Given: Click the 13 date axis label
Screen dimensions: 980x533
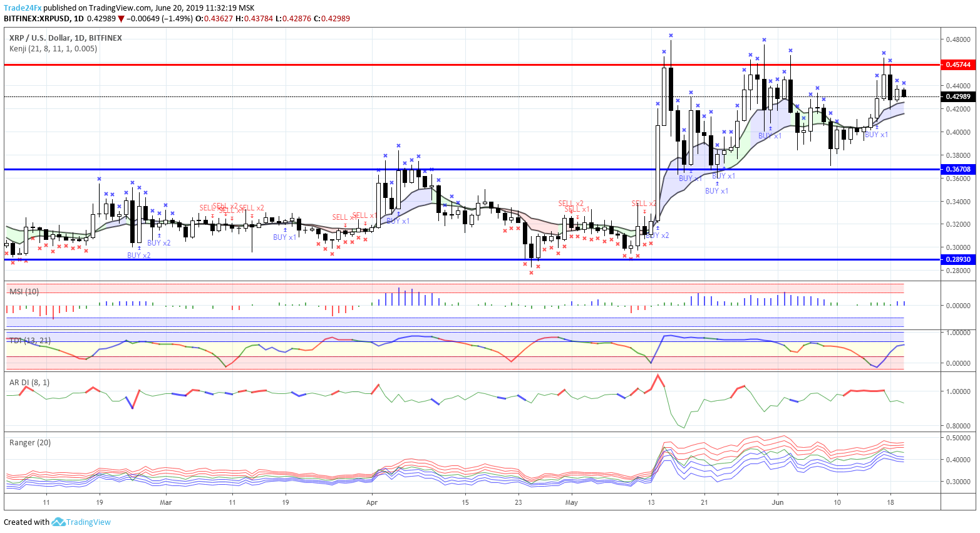Looking at the screenshot, I should coord(651,502).
